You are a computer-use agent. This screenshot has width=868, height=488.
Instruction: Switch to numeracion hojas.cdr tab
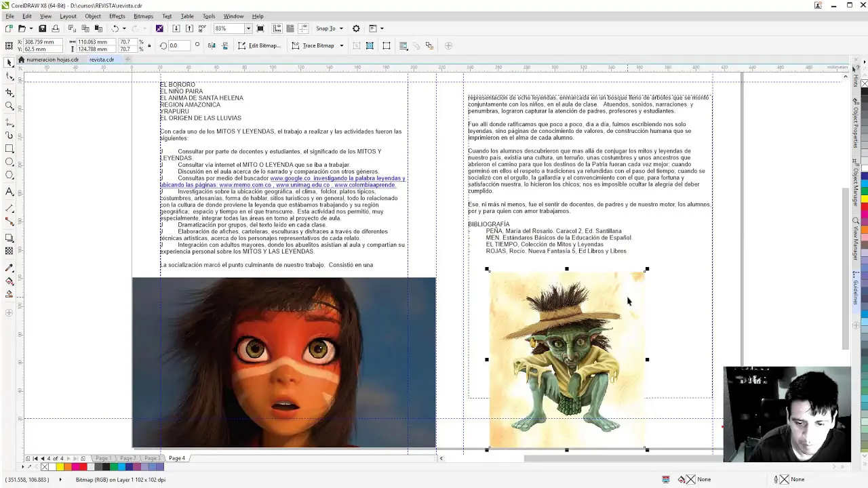(x=52, y=60)
